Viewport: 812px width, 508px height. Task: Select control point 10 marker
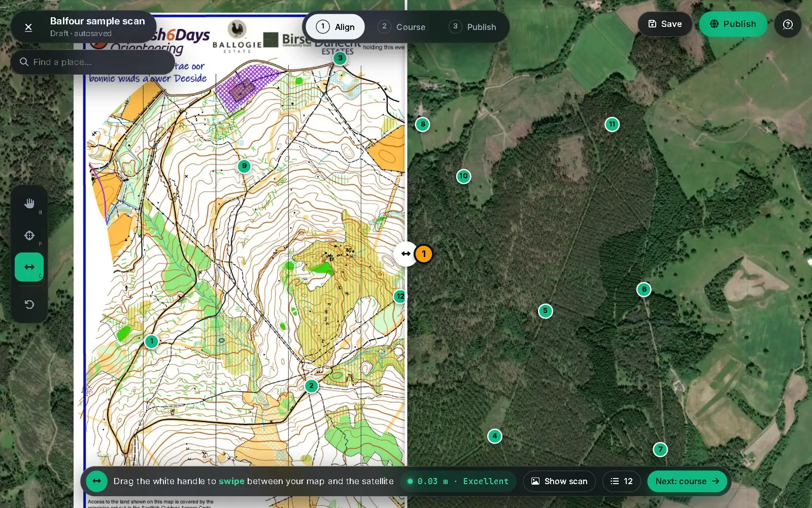pyautogui.click(x=463, y=176)
